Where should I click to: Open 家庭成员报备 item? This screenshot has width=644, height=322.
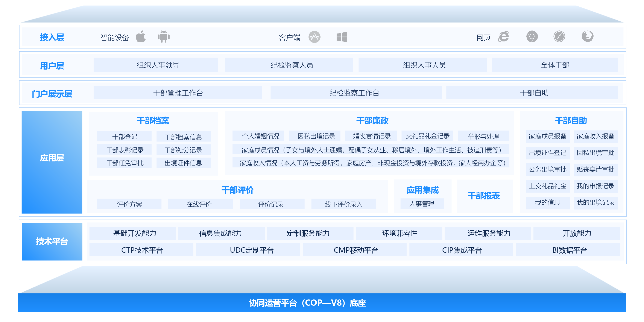(548, 136)
